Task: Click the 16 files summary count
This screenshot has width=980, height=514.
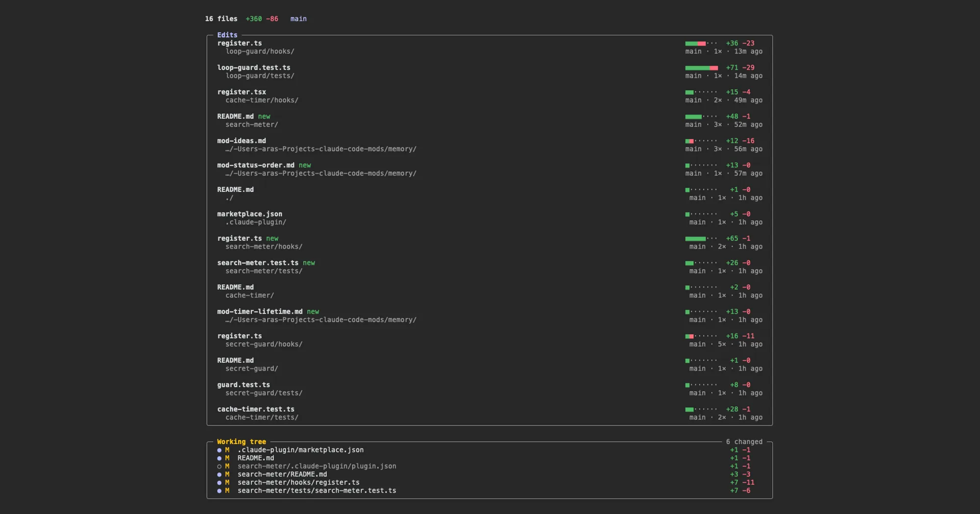Action: click(x=221, y=19)
